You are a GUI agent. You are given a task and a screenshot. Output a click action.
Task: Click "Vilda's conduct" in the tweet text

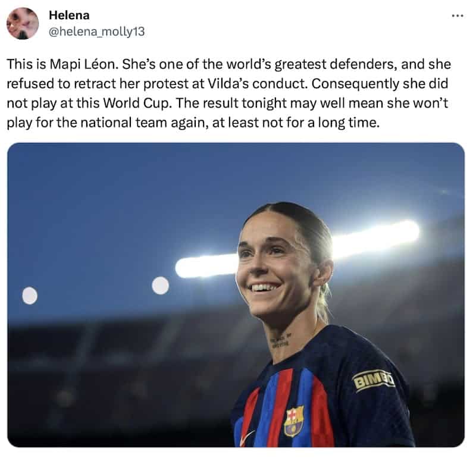pyautogui.click(x=258, y=84)
